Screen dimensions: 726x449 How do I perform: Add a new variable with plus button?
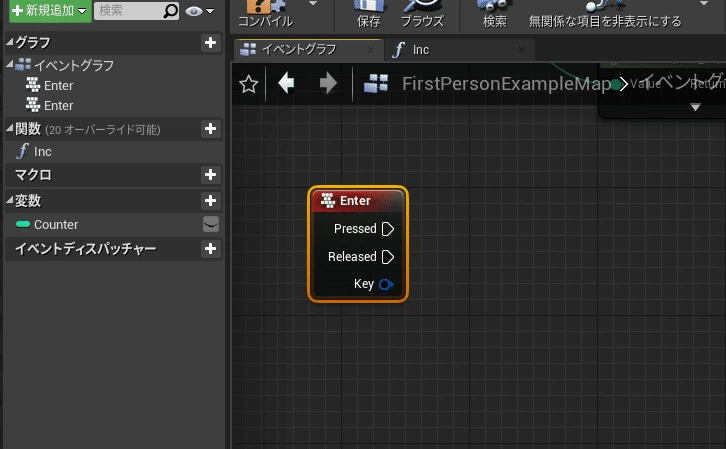210,201
